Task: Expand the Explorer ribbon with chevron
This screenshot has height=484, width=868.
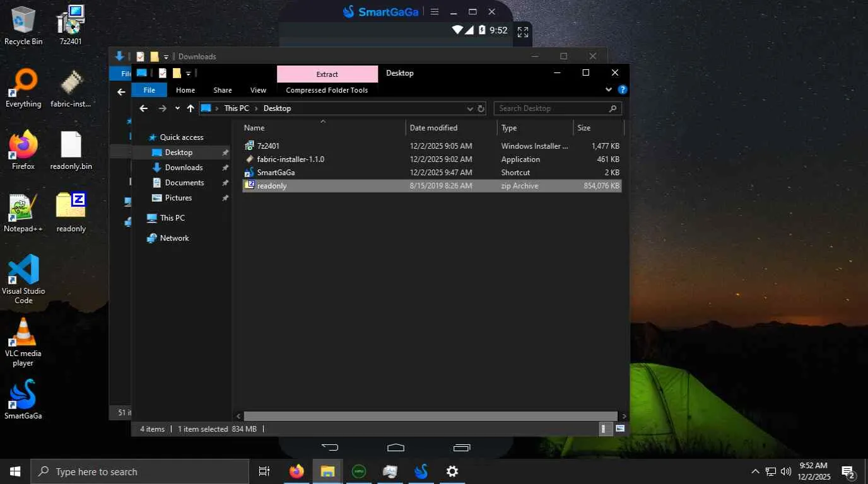Action: point(609,90)
